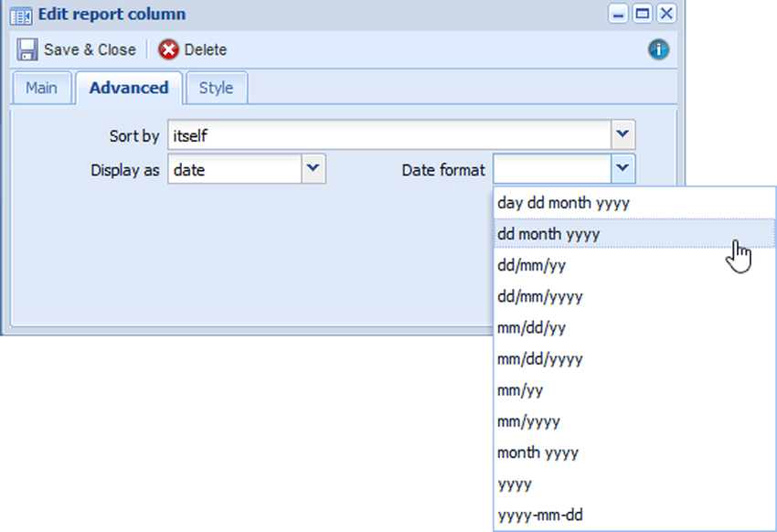The width and height of the screenshot is (777, 532).
Task: Maximize the Edit report column window
Action: coord(643,14)
